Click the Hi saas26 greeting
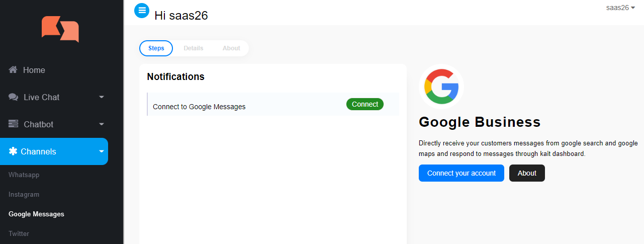This screenshot has height=244, width=644. (181, 16)
